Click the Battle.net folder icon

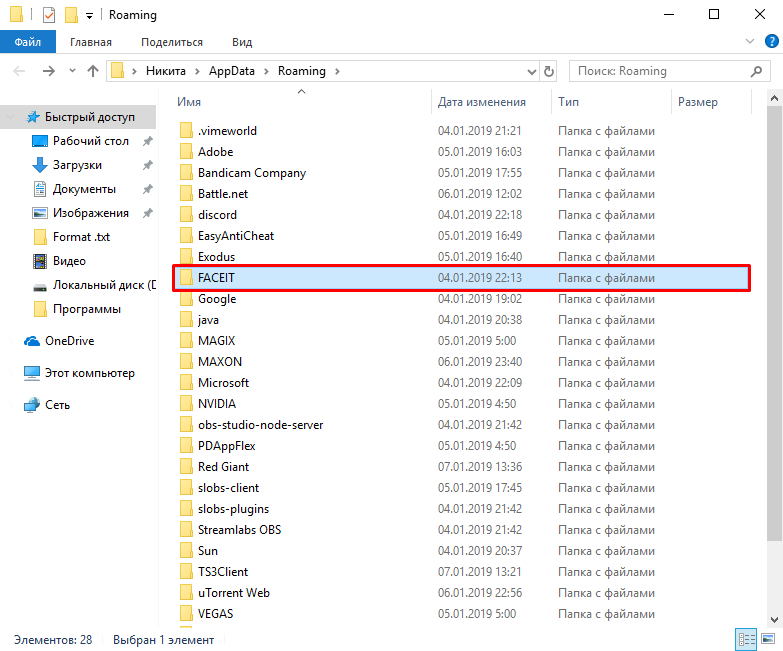pos(186,193)
